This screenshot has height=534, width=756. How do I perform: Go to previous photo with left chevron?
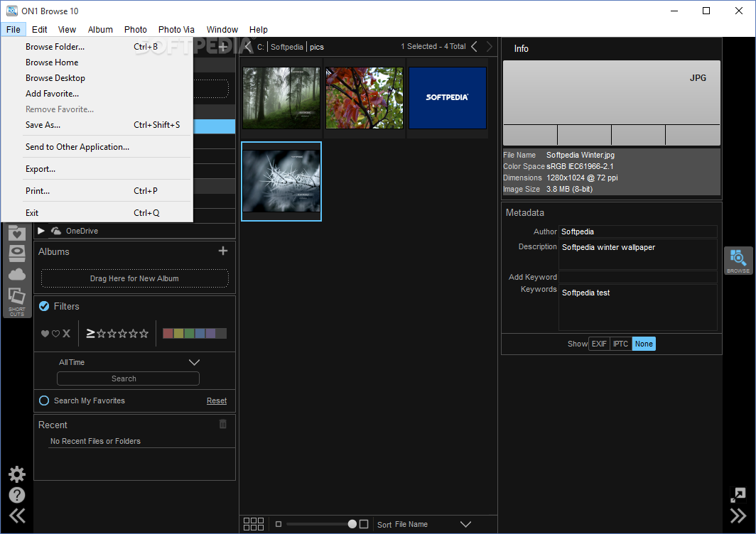475,47
